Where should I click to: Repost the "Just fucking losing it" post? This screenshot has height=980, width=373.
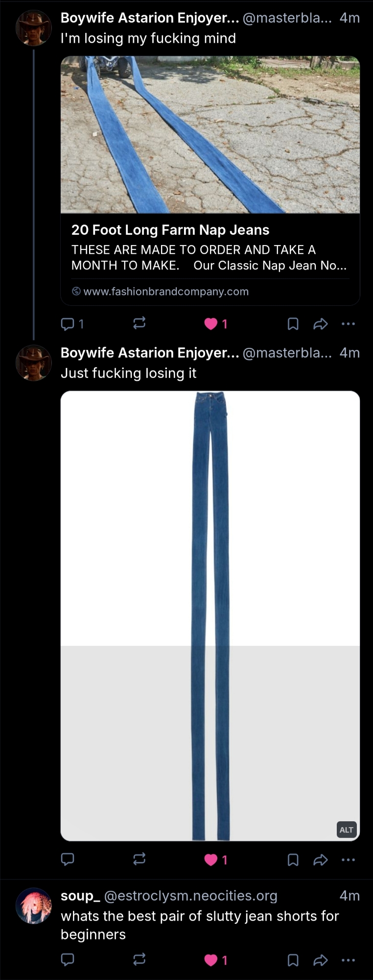[139, 859]
